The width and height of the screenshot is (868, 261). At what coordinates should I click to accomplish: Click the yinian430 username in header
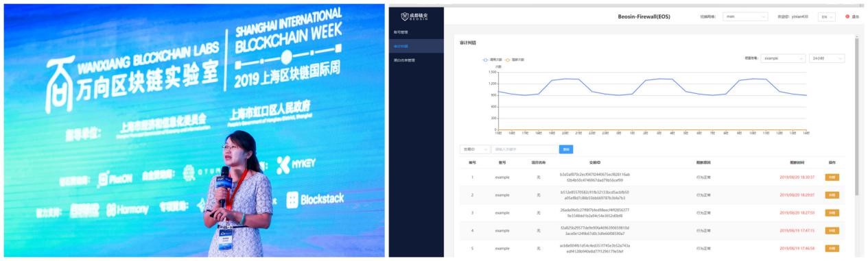801,16
